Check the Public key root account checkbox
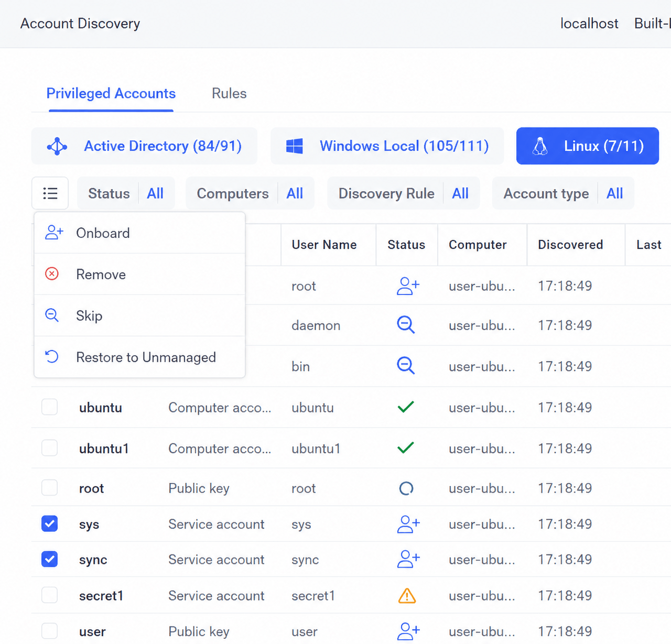The width and height of the screenshot is (671, 644). click(50, 488)
